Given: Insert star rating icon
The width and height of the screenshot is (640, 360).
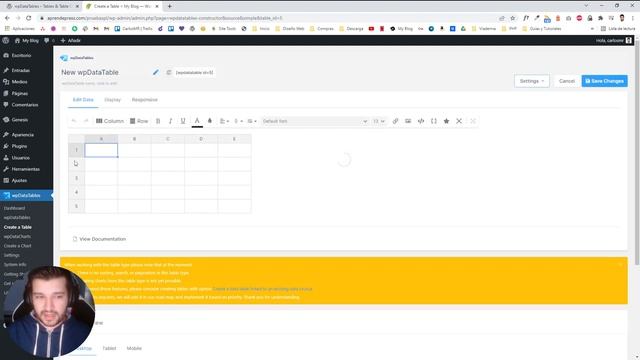Looking at the screenshot, I should tap(446, 121).
